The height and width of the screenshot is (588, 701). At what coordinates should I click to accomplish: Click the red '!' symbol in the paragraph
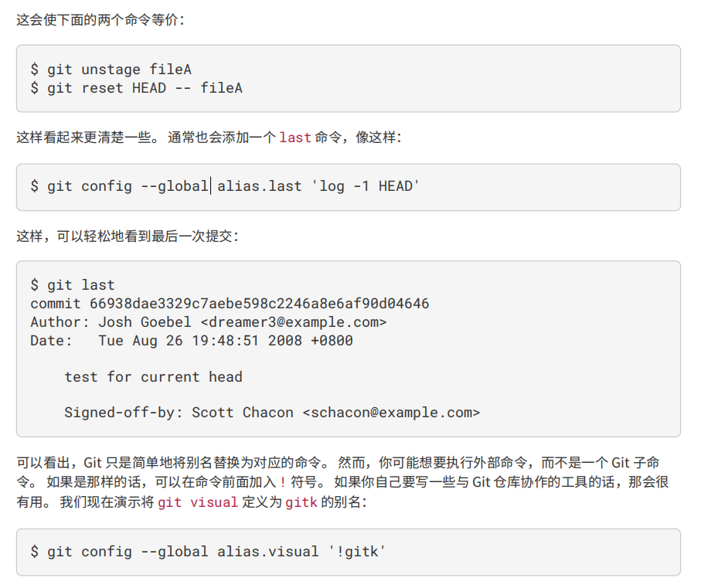[283, 482]
